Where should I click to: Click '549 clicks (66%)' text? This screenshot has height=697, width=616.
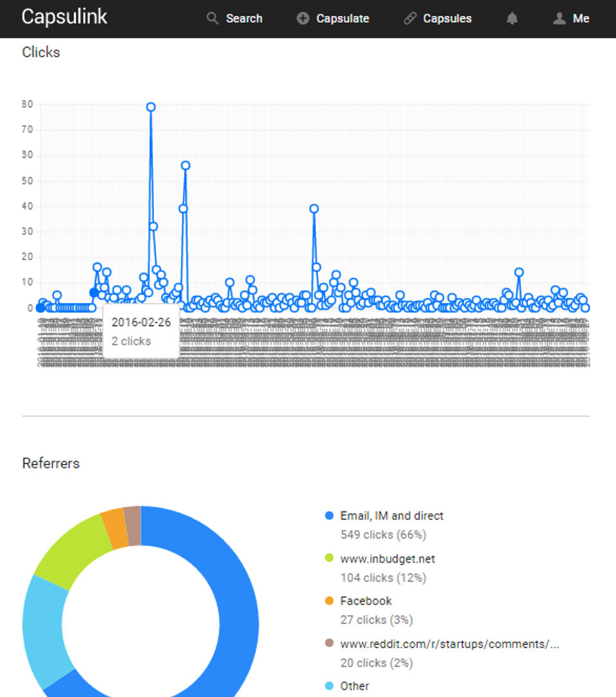click(x=383, y=535)
